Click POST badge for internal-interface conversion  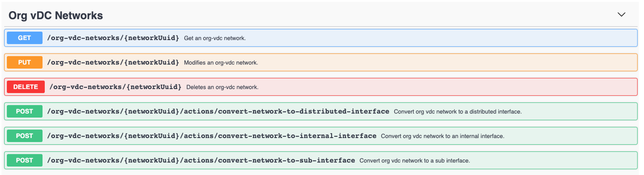[24, 136]
